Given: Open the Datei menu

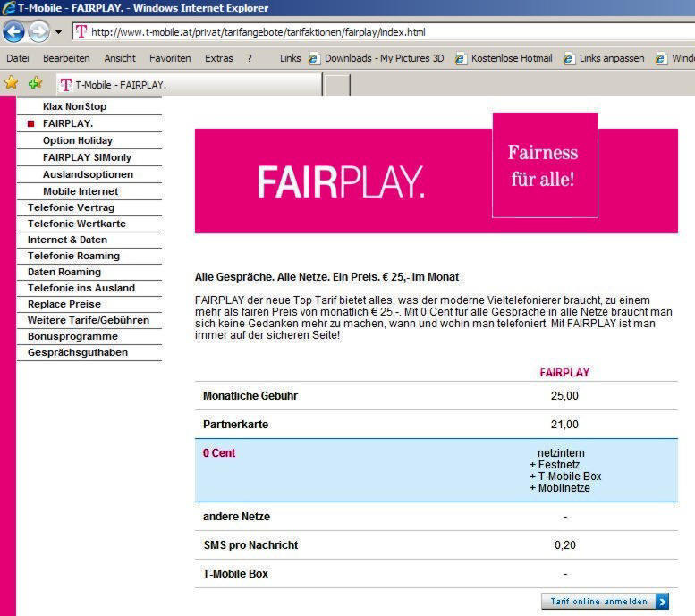Looking at the screenshot, I should 18,58.
